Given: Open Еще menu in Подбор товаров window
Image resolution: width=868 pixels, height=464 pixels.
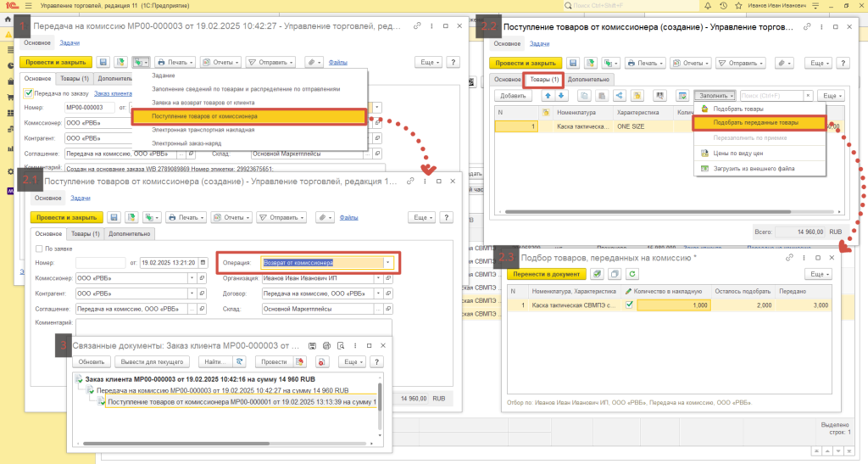Looking at the screenshot, I should tap(820, 274).
